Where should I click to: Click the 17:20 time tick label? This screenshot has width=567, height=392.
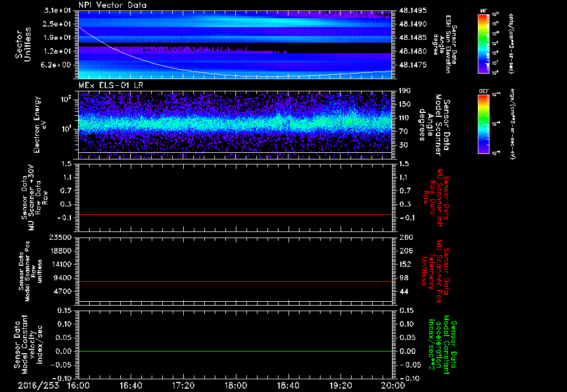tap(183, 385)
